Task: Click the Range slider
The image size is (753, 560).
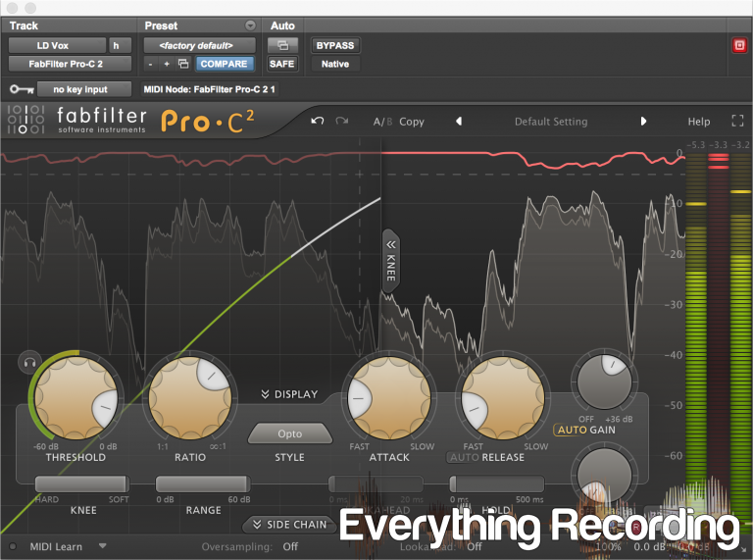Action: pos(203,484)
